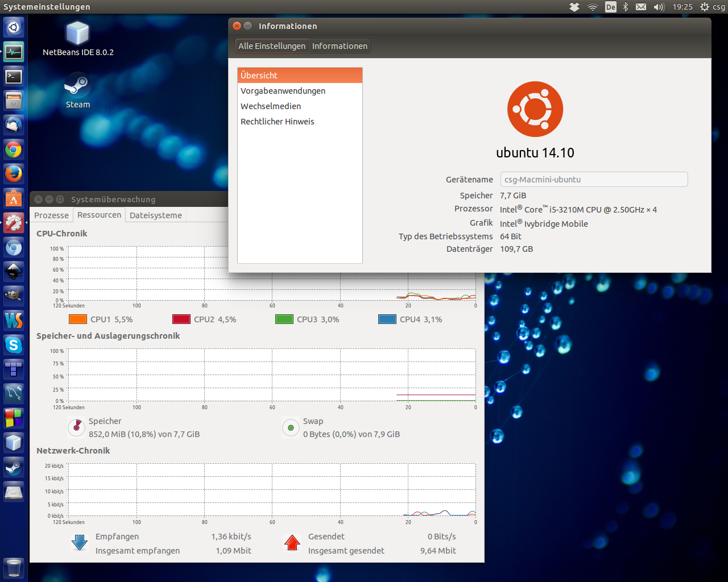The width and height of the screenshot is (728, 582).
Task: Open the Dropbox indicator in top panel
Action: coord(574,7)
